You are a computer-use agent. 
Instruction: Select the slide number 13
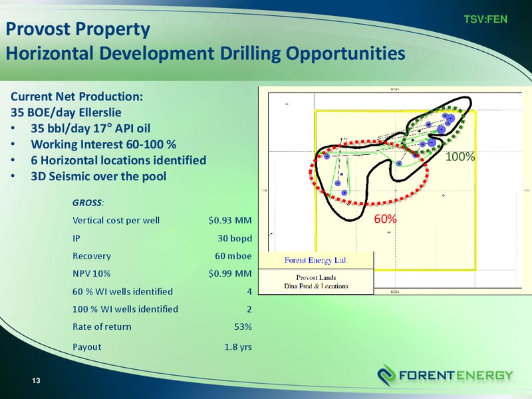(36, 380)
